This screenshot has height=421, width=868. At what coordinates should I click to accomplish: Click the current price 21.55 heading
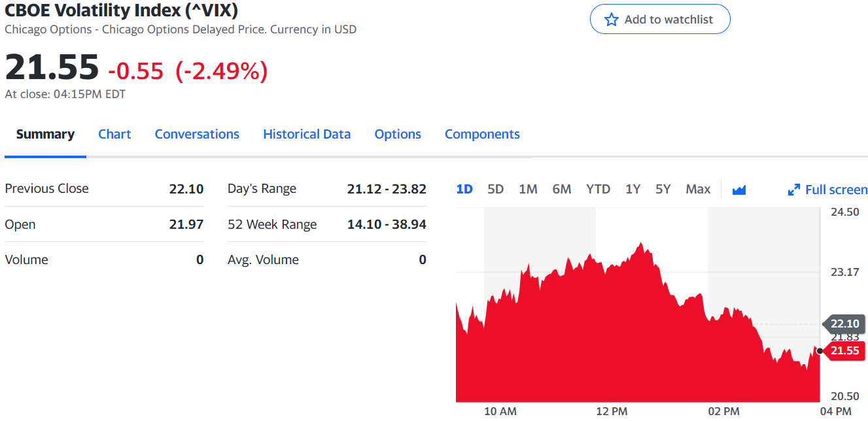click(x=52, y=67)
